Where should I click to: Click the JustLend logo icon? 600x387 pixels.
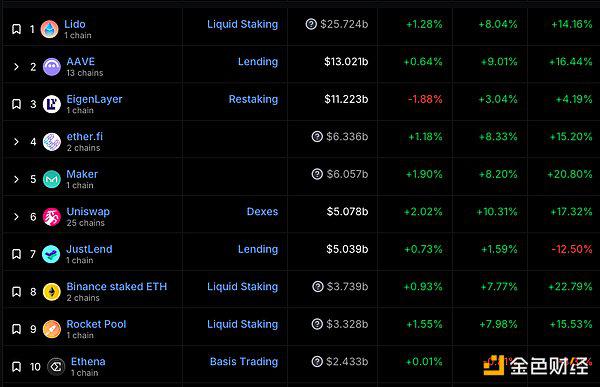click(51, 254)
